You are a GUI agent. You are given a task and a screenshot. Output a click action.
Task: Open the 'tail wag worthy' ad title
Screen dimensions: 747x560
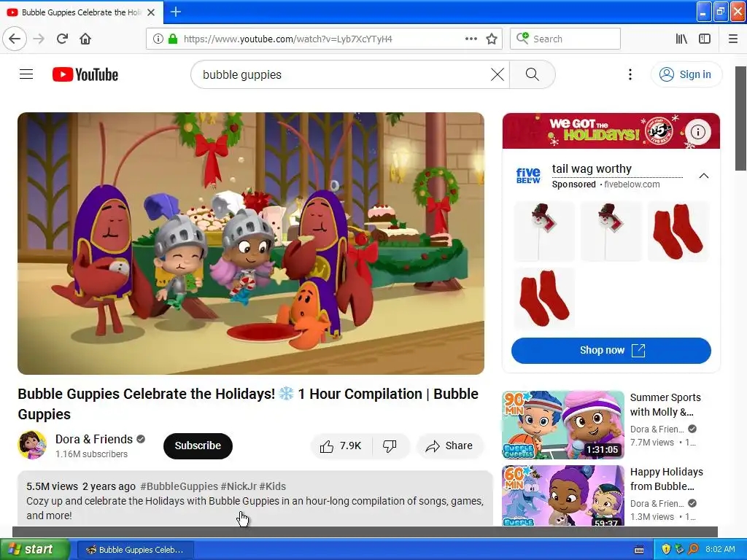coord(591,168)
